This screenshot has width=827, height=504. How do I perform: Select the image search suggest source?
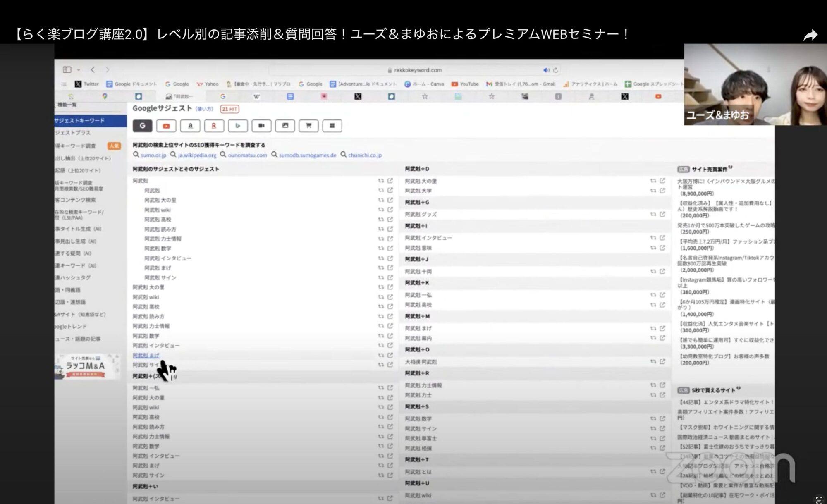[x=285, y=126]
